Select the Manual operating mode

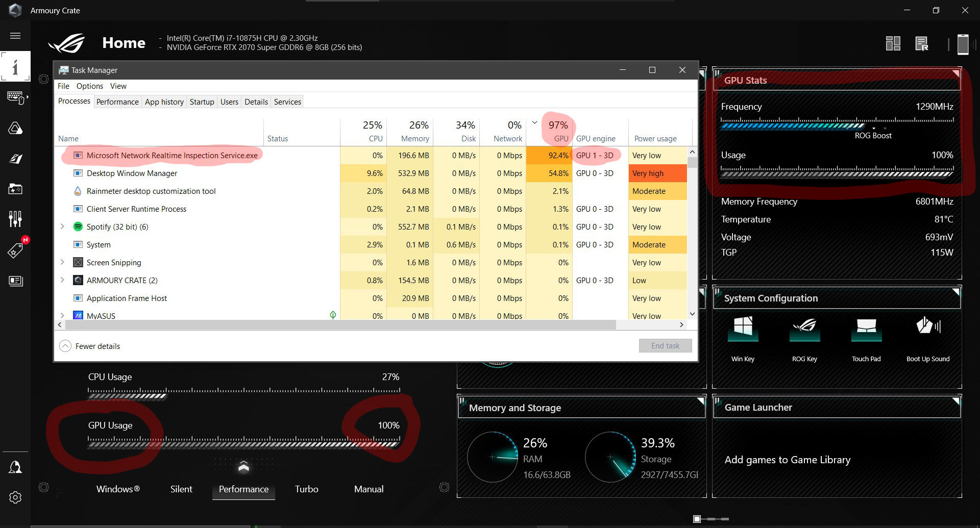click(x=369, y=489)
